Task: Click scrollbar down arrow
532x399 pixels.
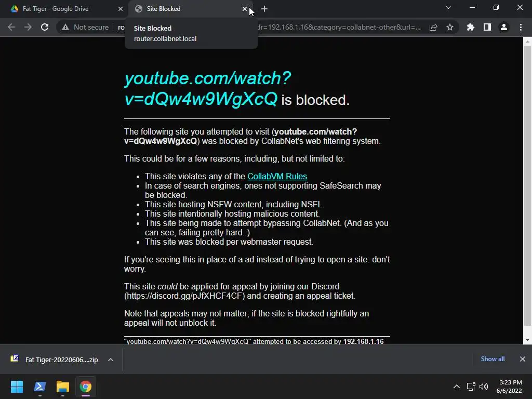Action: (x=527, y=340)
